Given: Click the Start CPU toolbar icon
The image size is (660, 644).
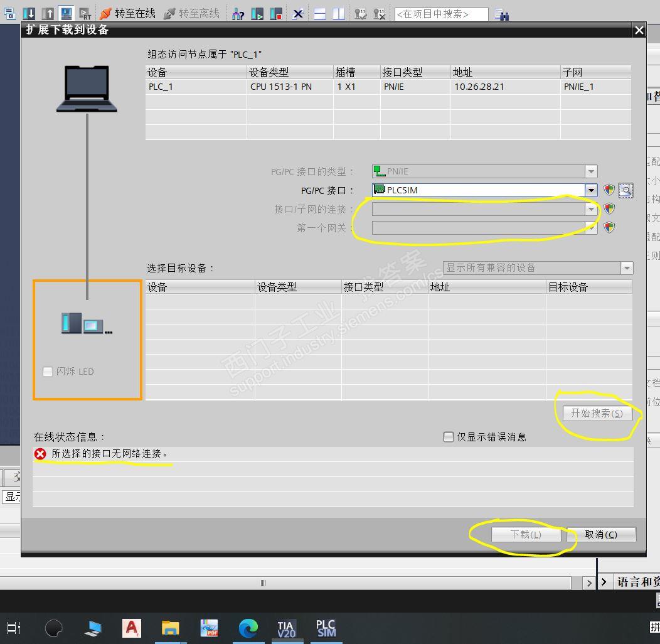Looking at the screenshot, I should click(x=257, y=14).
